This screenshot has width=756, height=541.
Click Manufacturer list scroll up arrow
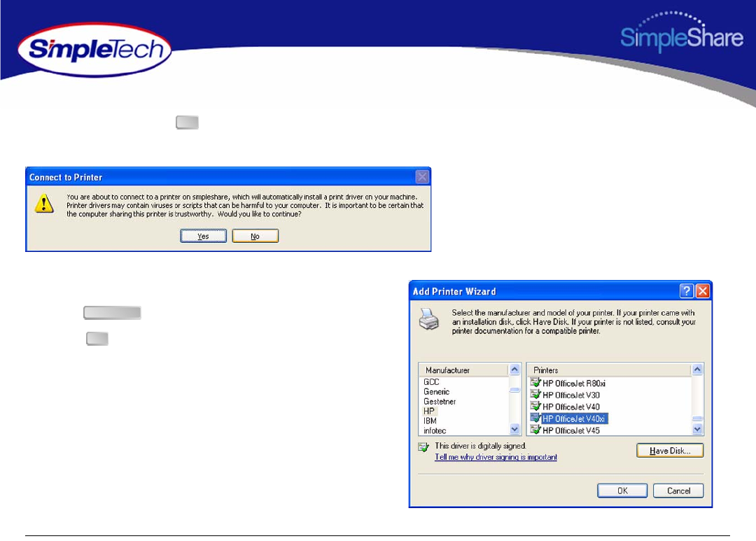(514, 370)
